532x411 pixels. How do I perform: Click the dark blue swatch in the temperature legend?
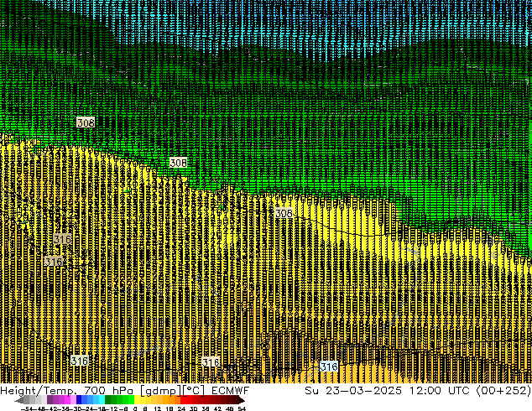point(79,400)
